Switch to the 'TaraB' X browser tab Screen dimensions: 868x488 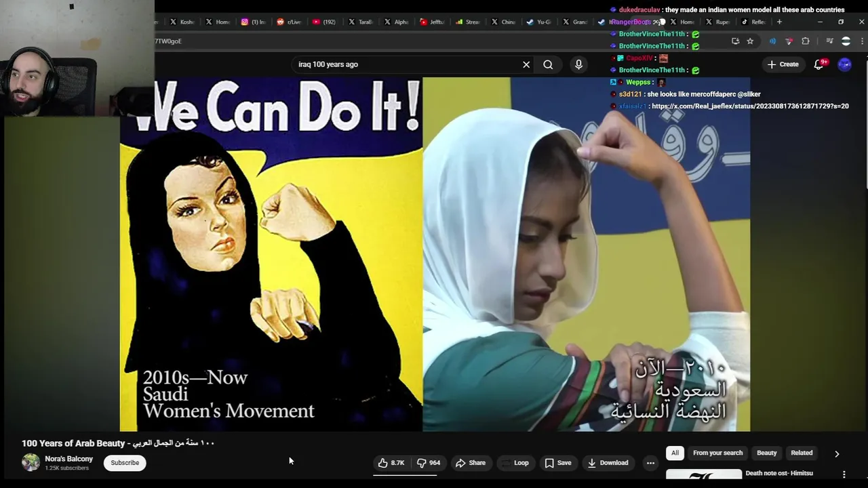pos(360,22)
